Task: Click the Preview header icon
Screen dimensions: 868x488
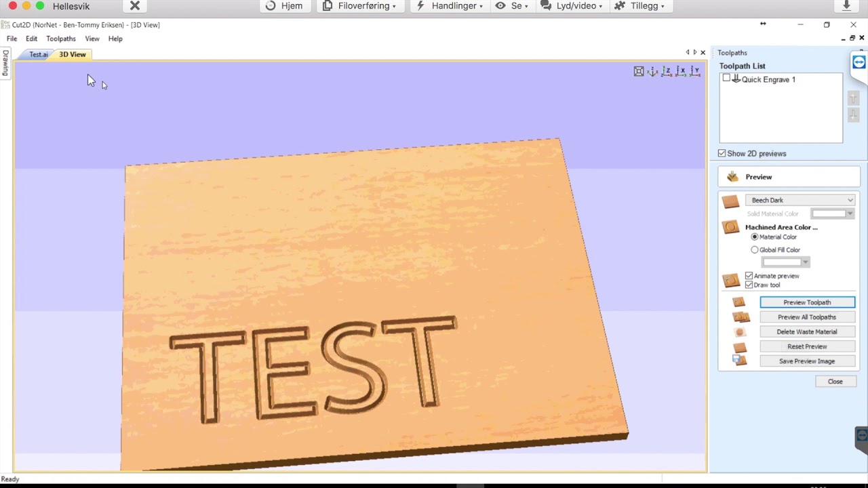Action: [x=732, y=177]
